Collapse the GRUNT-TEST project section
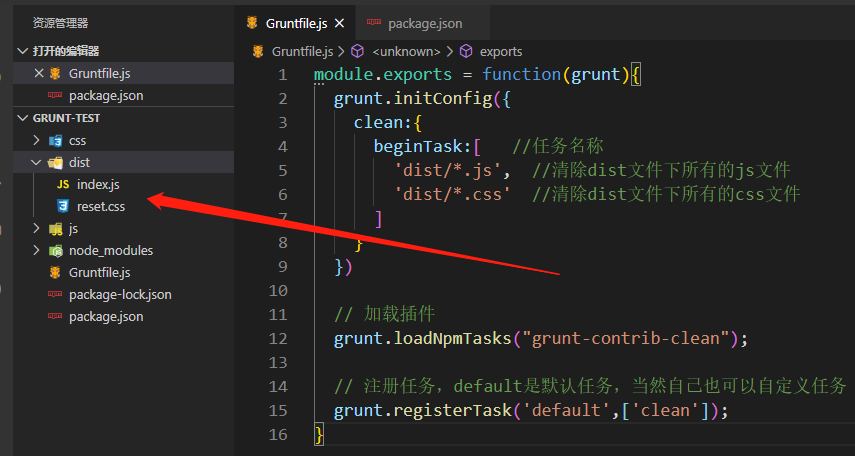The image size is (855, 456). tap(22, 118)
